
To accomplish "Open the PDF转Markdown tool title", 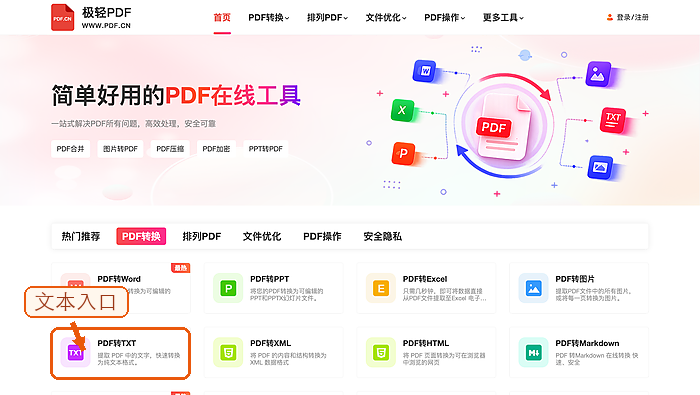I will pyautogui.click(x=587, y=343).
